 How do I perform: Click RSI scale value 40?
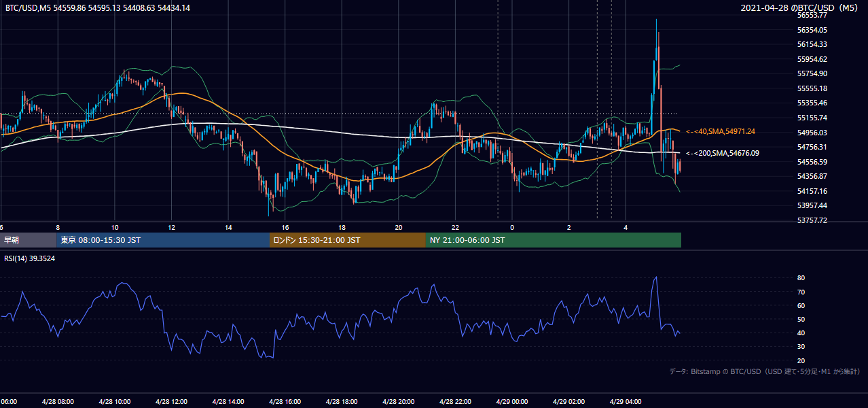[801, 333]
